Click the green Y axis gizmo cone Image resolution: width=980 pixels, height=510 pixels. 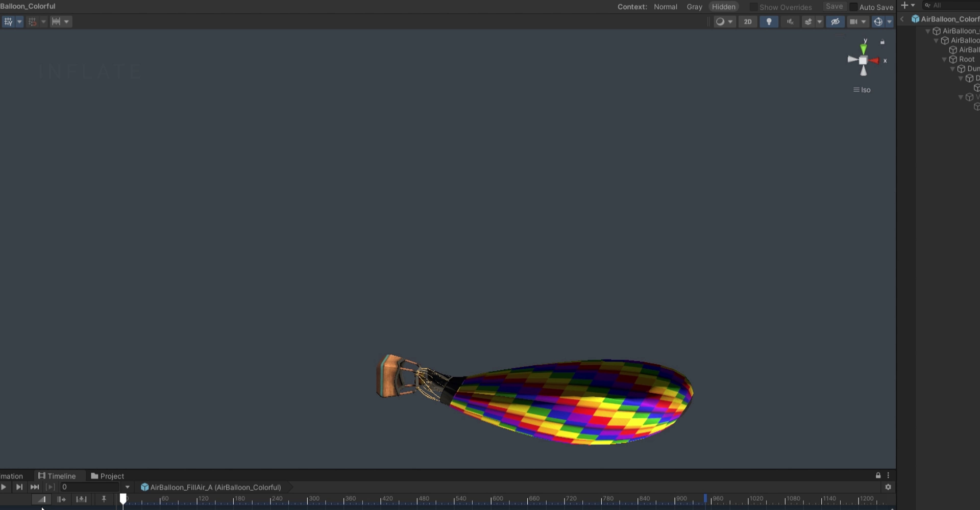point(863,49)
